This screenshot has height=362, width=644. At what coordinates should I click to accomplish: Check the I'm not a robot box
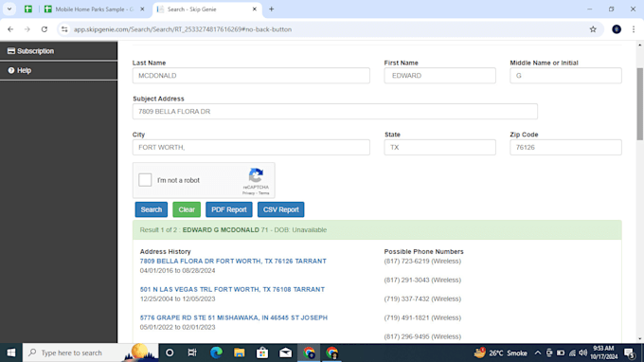click(145, 180)
